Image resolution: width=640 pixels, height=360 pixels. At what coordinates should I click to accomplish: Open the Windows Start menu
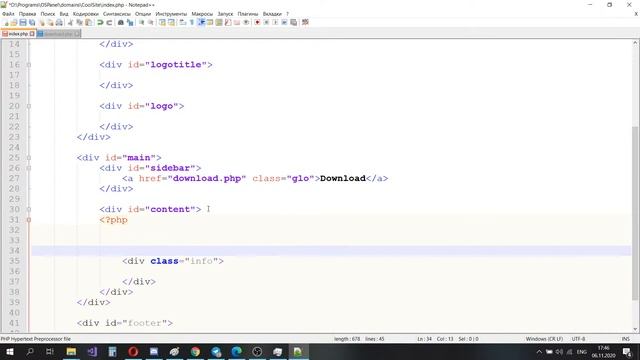(9, 351)
